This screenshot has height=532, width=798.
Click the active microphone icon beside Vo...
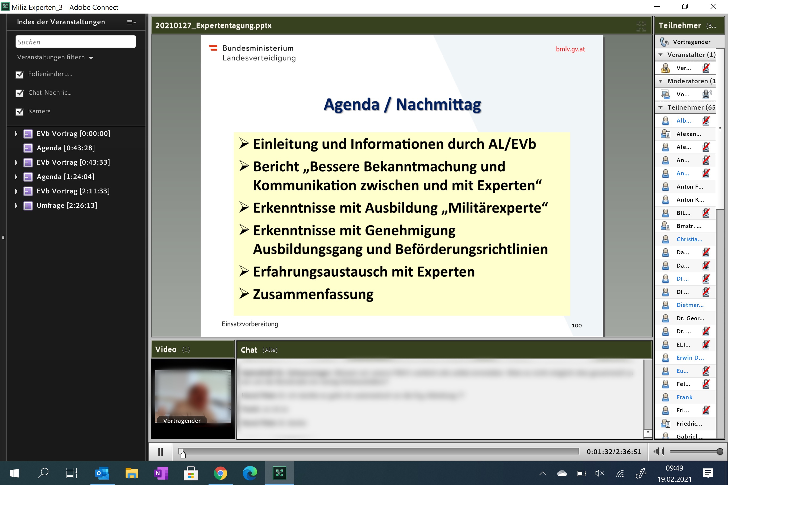coord(707,94)
